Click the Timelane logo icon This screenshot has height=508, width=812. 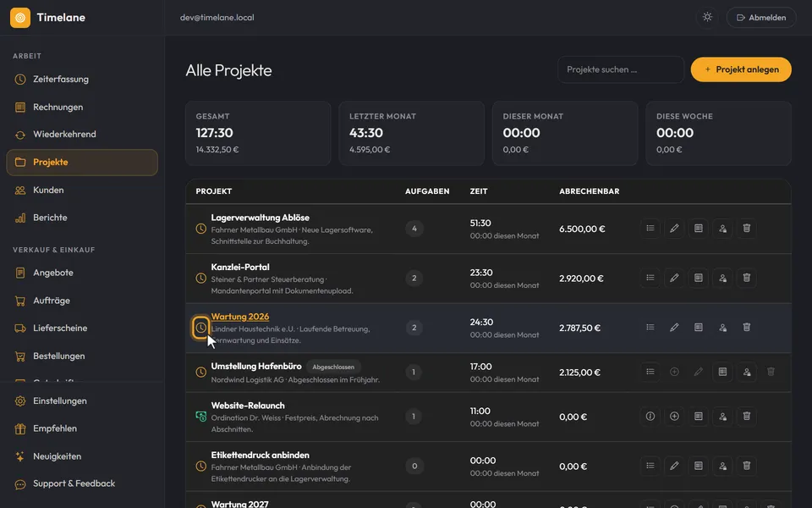click(20, 18)
